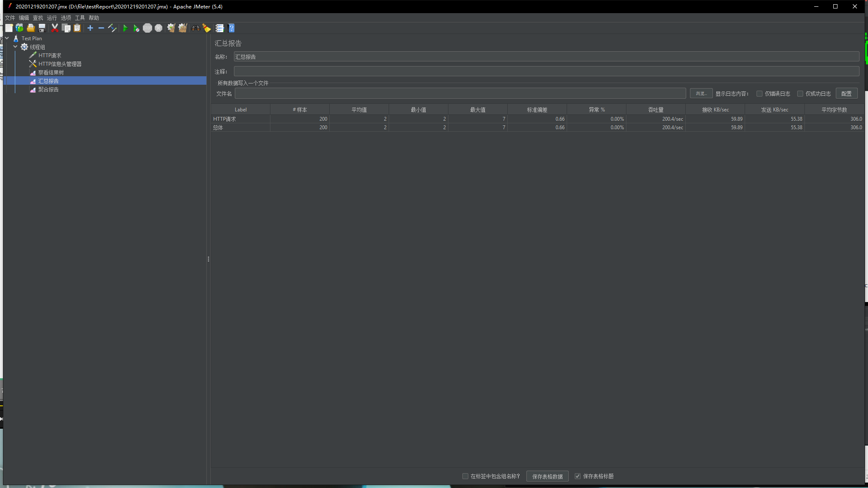Click the Function Helper list icon
Screen dimensions: 868x488
(x=220, y=28)
